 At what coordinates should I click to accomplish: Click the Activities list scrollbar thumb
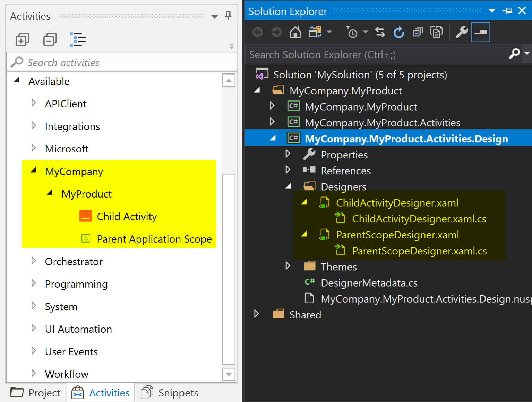point(229,269)
